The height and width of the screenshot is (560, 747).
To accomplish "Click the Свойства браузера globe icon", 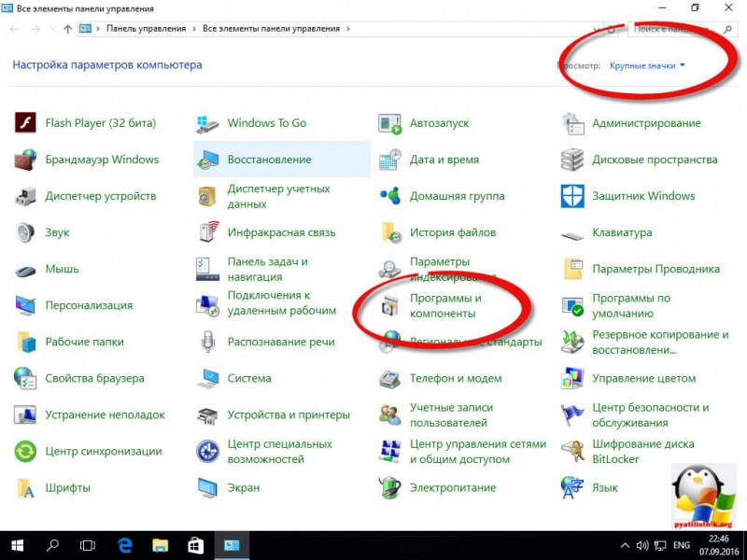I will point(25,379).
